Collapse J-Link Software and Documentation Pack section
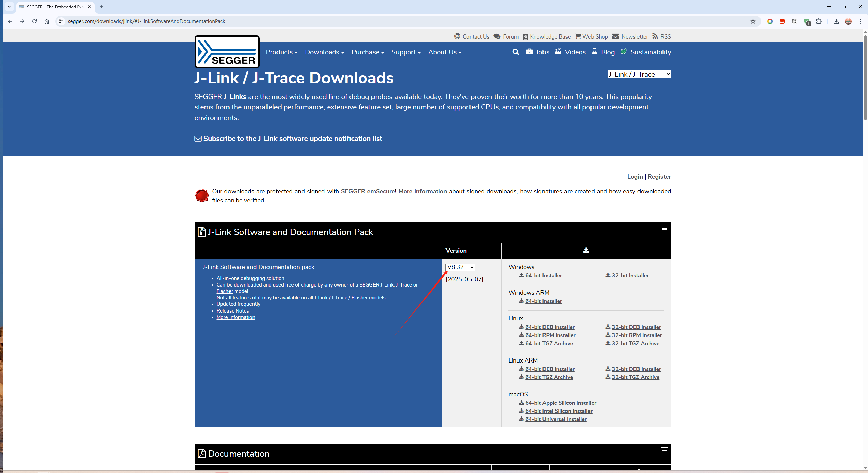 tap(664, 229)
